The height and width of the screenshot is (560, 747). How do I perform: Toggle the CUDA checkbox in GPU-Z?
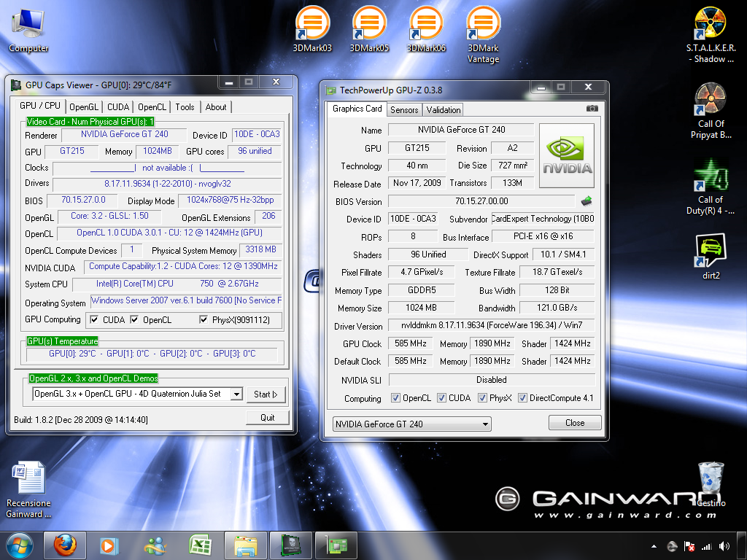(441, 397)
